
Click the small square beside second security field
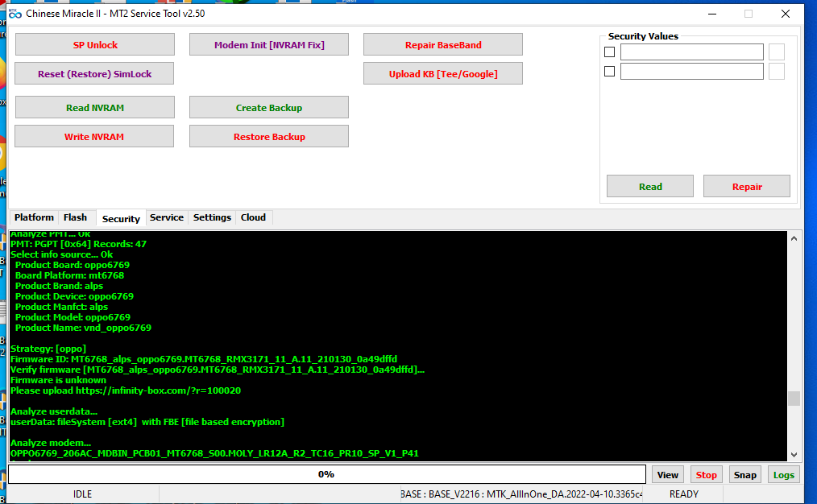click(776, 72)
